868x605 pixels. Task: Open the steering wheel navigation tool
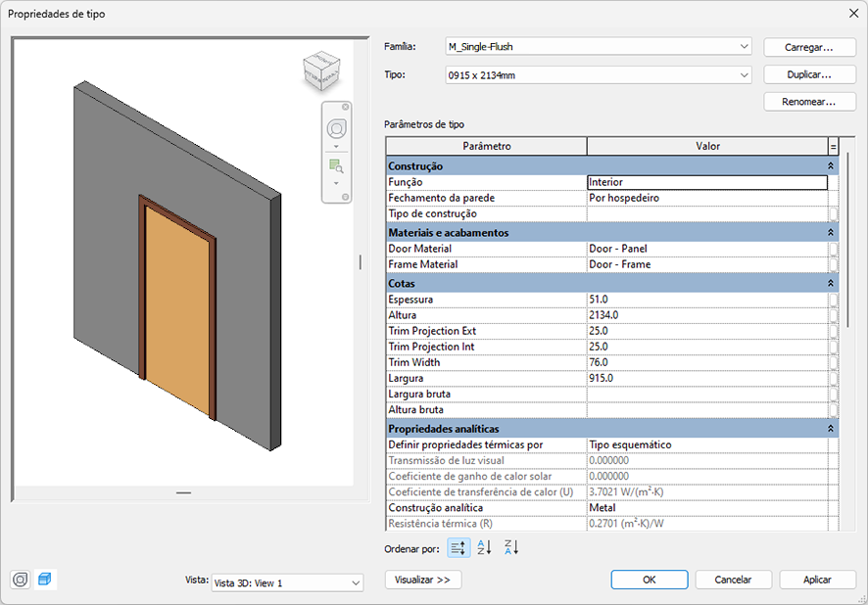(337, 129)
